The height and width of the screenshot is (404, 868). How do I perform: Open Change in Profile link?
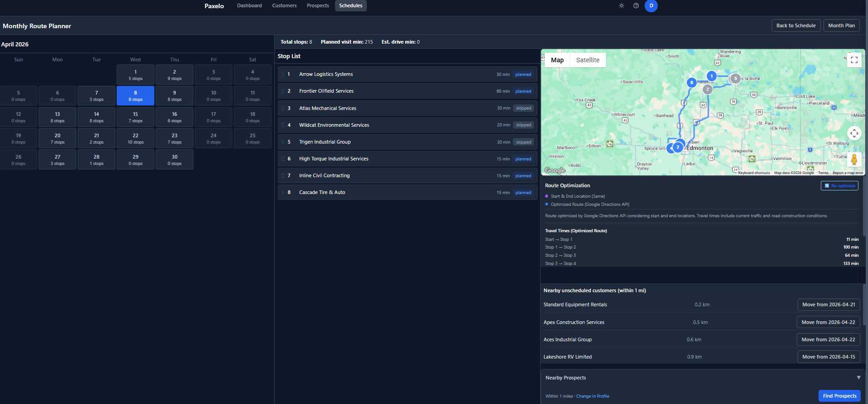click(592, 396)
